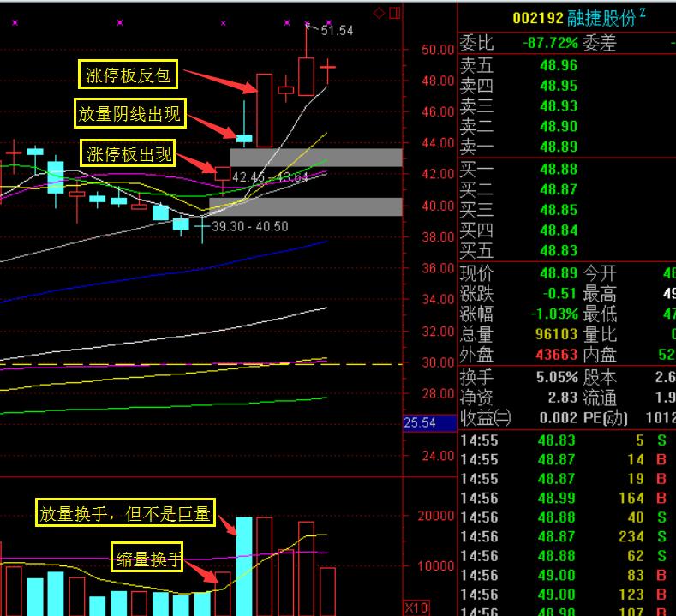Click the 最高 label
Image resolution: width=676 pixels, height=616 pixels.
coord(600,294)
